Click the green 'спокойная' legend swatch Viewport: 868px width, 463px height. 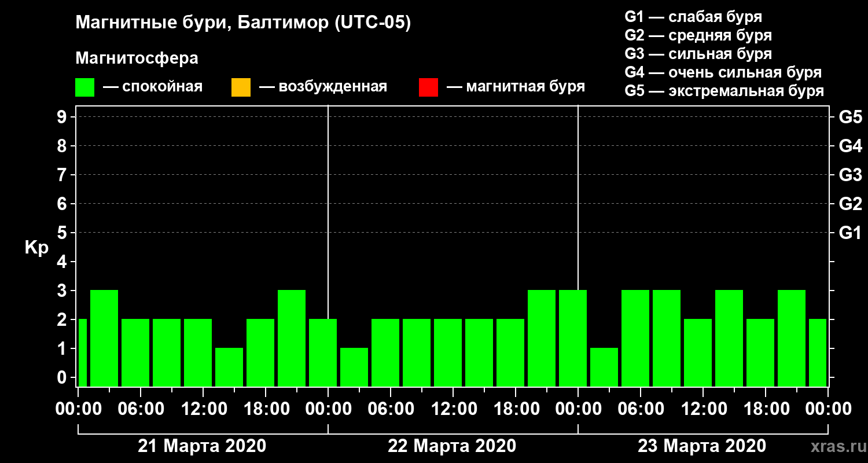pyautogui.click(x=85, y=87)
